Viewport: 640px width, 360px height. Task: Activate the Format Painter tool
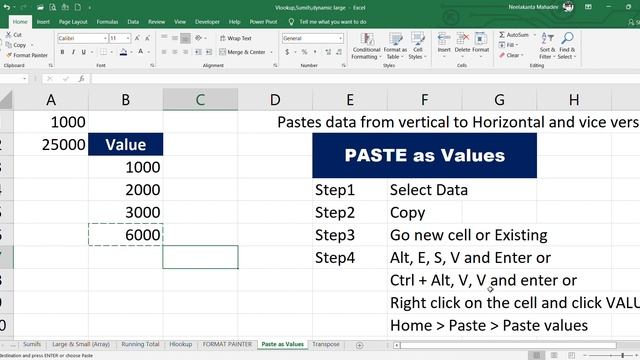[x=27, y=55]
